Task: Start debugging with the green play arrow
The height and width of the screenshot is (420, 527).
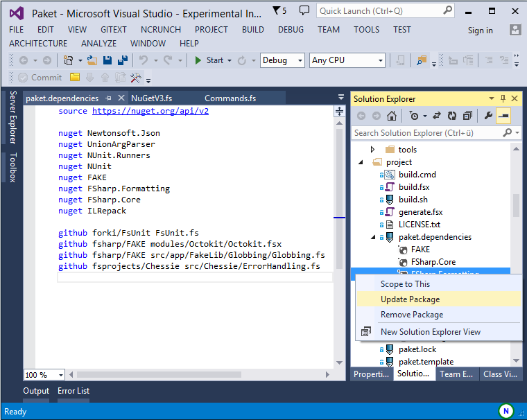Action: coord(198,60)
